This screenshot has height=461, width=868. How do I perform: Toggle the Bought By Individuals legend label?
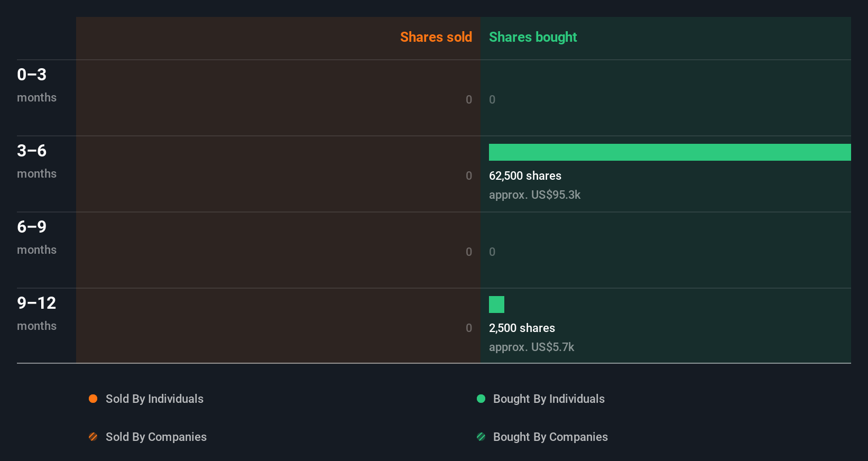pyautogui.click(x=549, y=399)
